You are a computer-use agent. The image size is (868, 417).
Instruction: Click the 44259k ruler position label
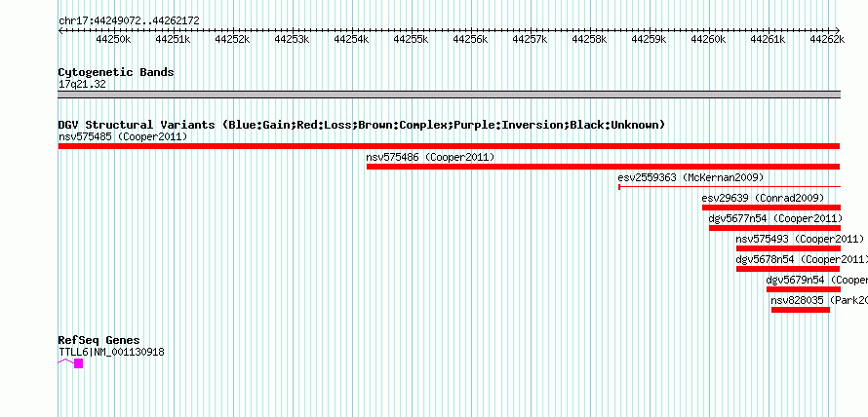649,40
